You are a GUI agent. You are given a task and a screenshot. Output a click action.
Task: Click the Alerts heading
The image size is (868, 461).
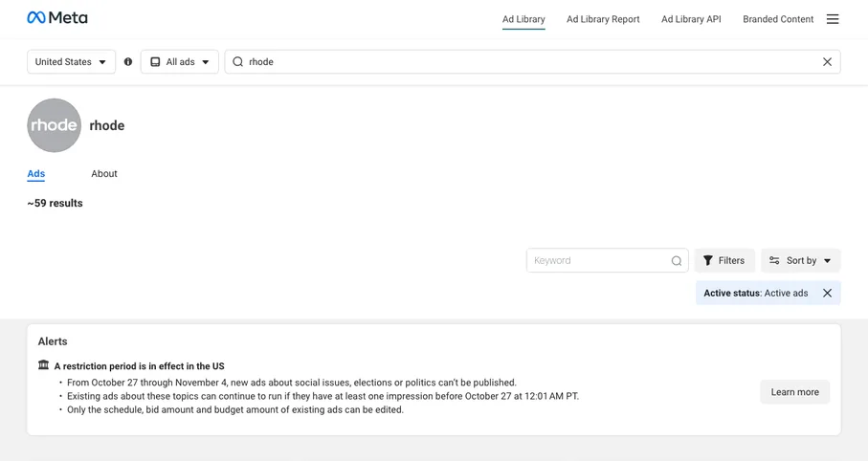pyautogui.click(x=53, y=341)
